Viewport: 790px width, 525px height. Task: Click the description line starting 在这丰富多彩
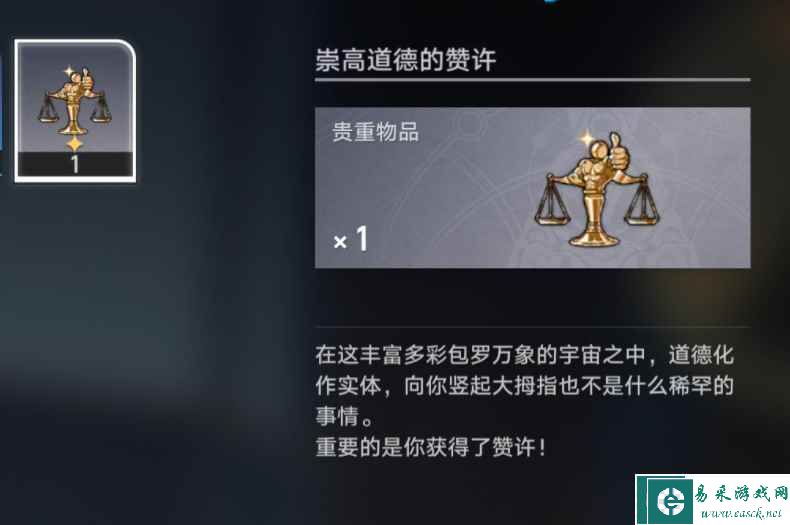coord(524,355)
